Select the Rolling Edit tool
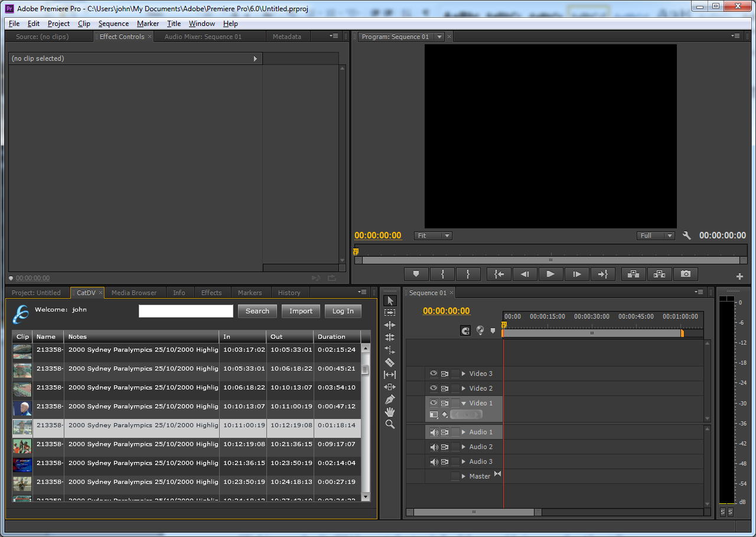The image size is (756, 537). [390, 338]
